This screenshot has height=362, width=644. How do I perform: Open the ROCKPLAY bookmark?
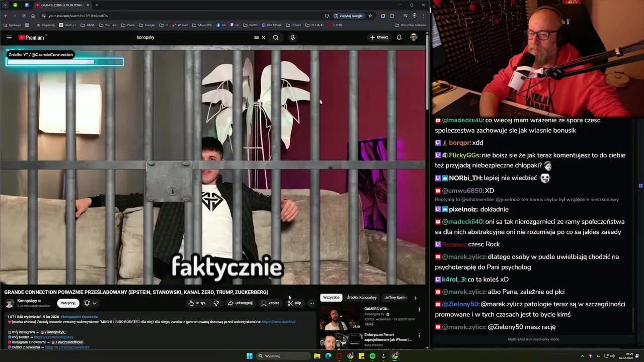272,25
